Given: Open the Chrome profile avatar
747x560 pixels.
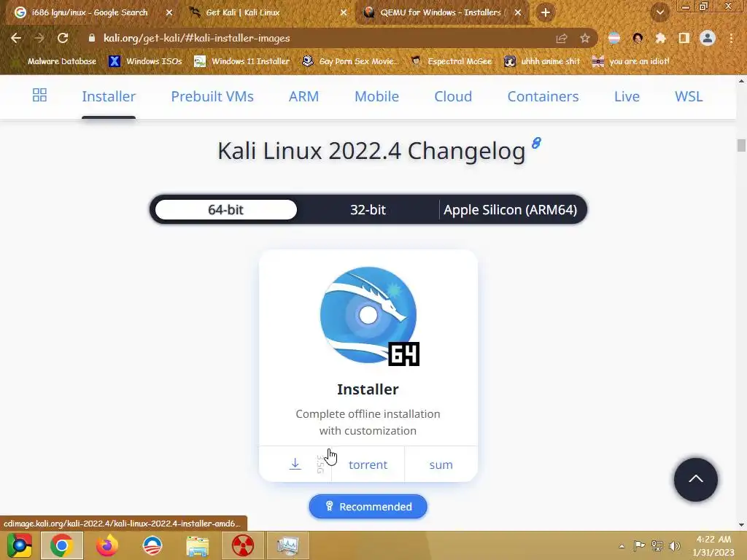Looking at the screenshot, I should (x=708, y=38).
